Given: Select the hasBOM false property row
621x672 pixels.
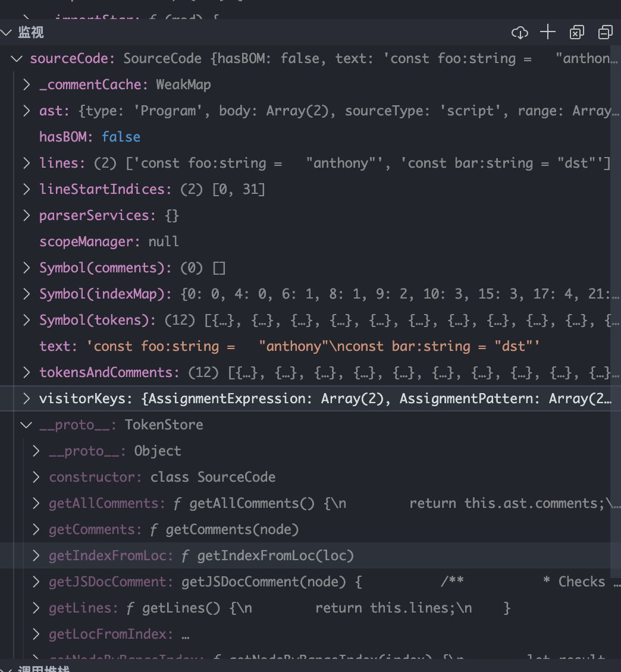Looking at the screenshot, I should click(x=90, y=137).
